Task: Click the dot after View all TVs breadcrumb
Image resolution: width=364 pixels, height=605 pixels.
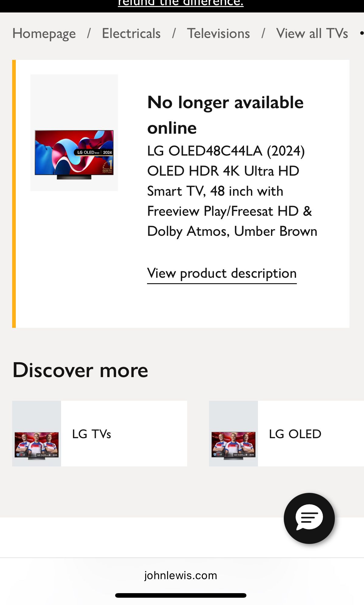Action: pyautogui.click(x=362, y=33)
